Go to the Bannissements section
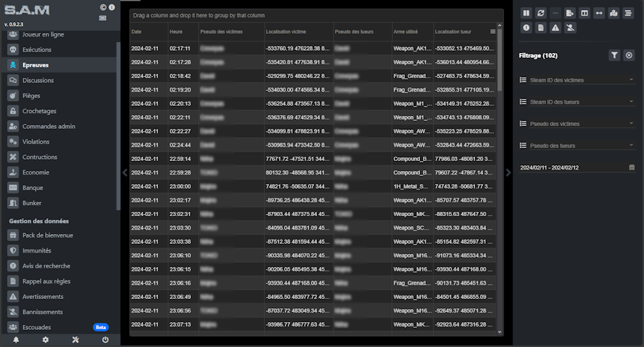 (x=42, y=312)
